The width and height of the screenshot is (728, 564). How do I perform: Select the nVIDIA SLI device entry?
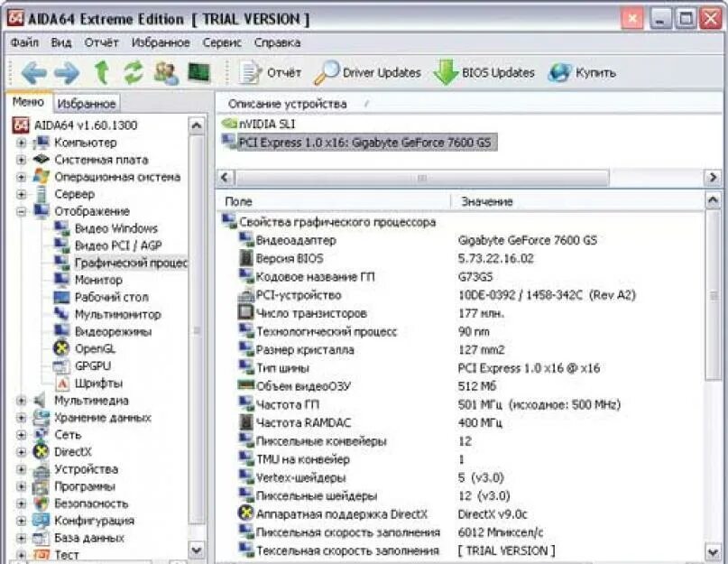pos(258,124)
